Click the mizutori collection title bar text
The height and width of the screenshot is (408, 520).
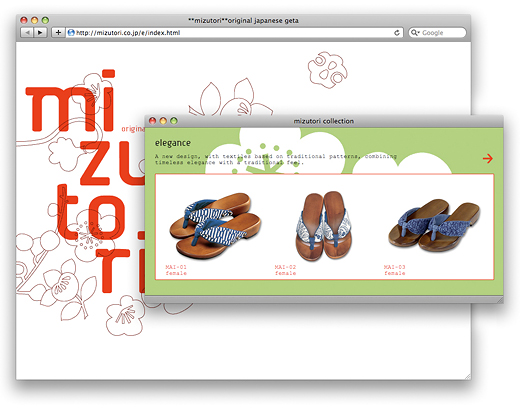pos(324,121)
